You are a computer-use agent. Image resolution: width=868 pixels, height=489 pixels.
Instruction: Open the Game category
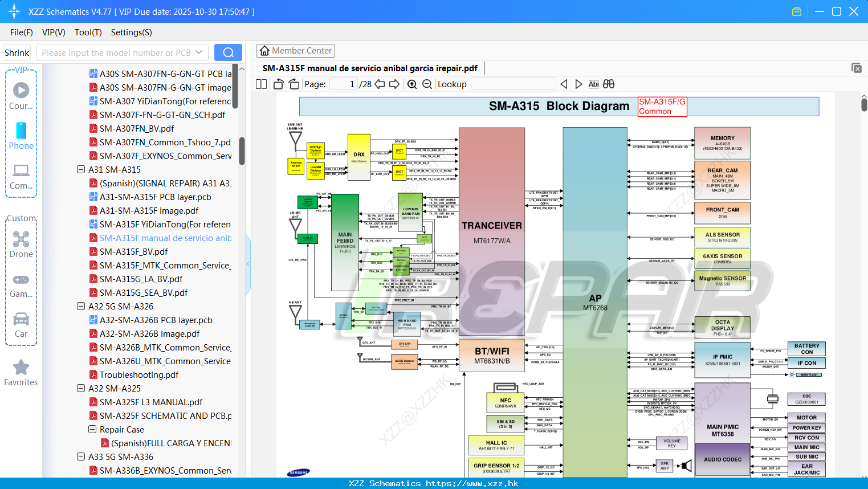[x=21, y=285]
